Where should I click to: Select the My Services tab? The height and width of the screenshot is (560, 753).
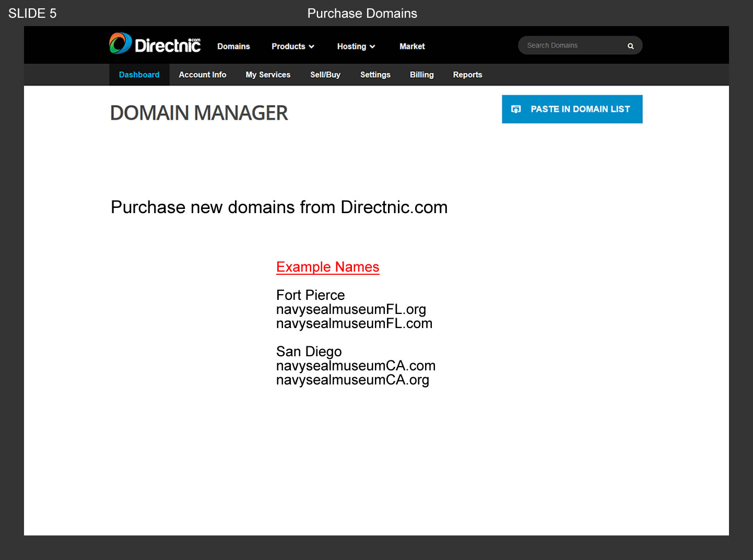[268, 75]
